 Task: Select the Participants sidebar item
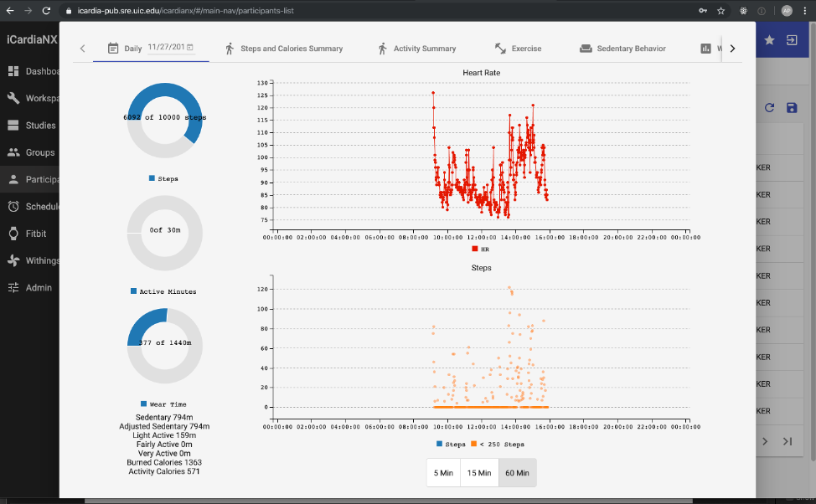pyautogui.click(x=29, y=179)
